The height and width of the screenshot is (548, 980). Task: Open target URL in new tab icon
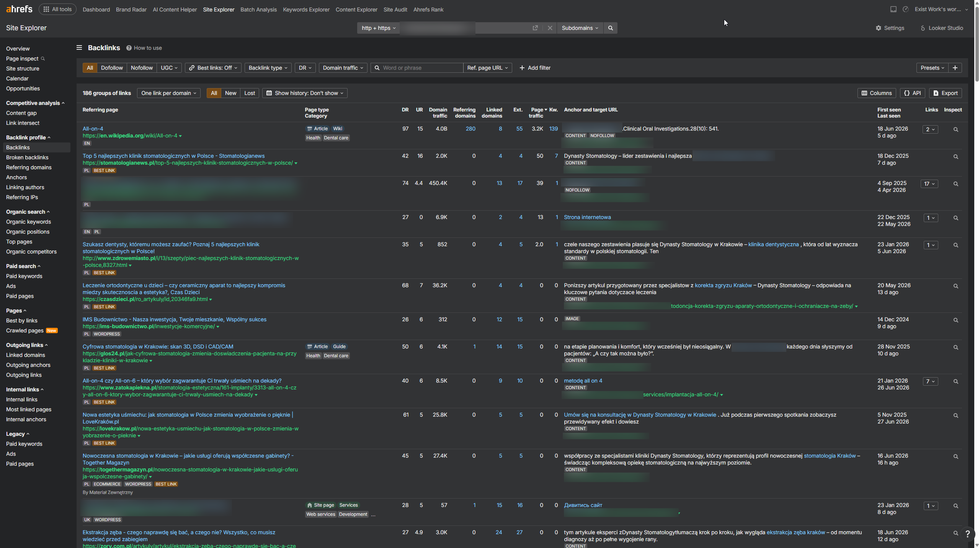tap(535, 28)
